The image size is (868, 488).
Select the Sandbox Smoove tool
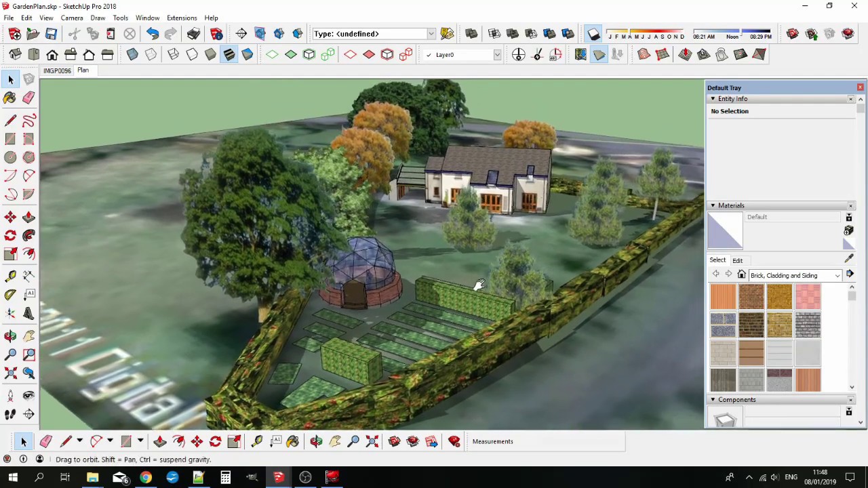point(685,55)
